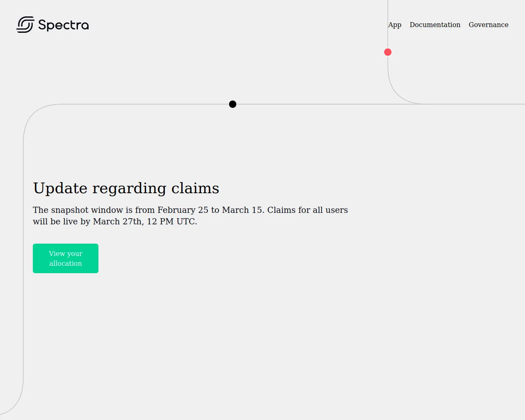This screenshot has width=525, height=420.
Task: Go to the Governance page
Action: pos(488,25)
